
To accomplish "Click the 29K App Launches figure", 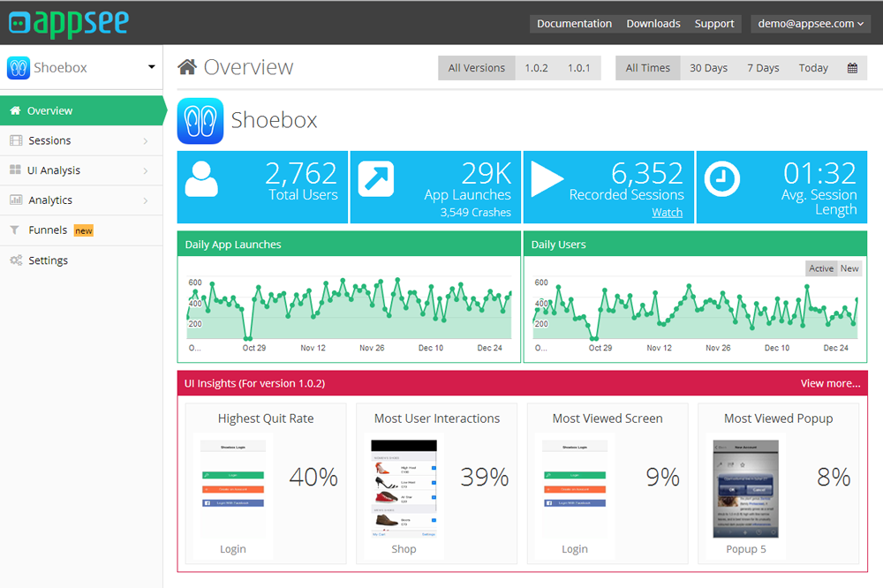I will 486,173.
